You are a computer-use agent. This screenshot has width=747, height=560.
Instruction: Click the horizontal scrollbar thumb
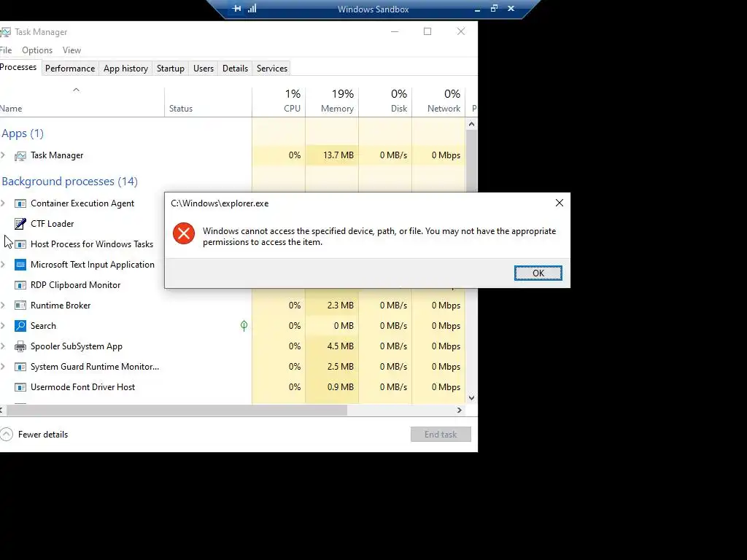(176, 410)
